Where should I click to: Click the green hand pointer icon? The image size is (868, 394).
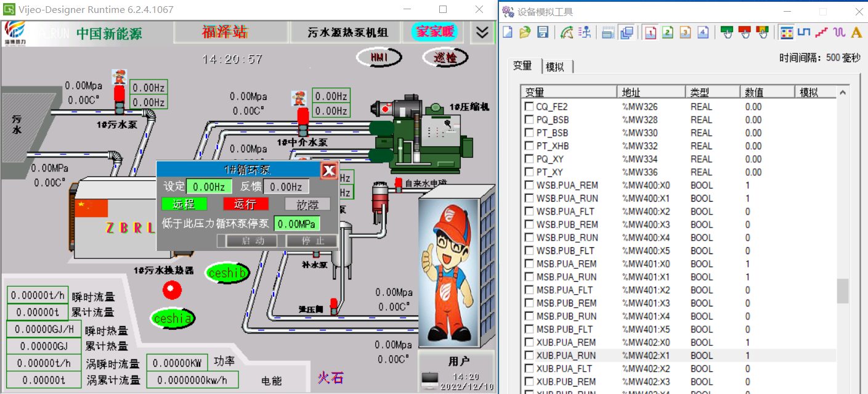[727, 33]
